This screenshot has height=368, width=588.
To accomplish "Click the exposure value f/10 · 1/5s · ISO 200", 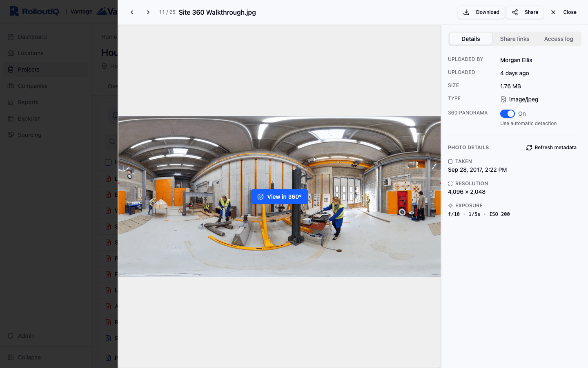I will click(479, 214).
